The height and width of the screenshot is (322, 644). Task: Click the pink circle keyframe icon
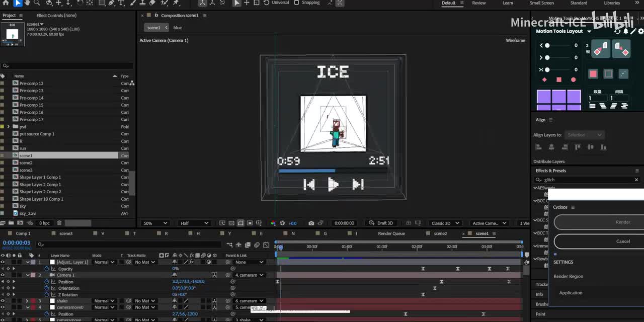(x=573, y=79)
